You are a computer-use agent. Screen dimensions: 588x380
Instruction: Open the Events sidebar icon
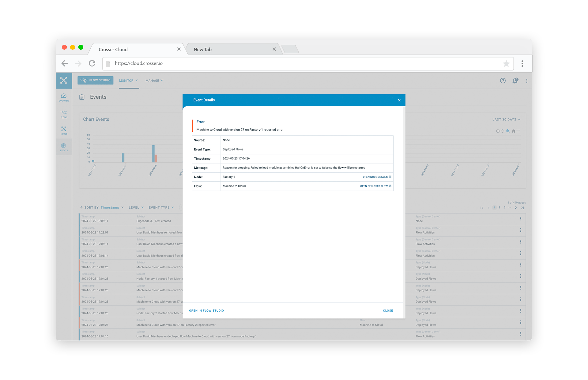(x=64, y=147)
